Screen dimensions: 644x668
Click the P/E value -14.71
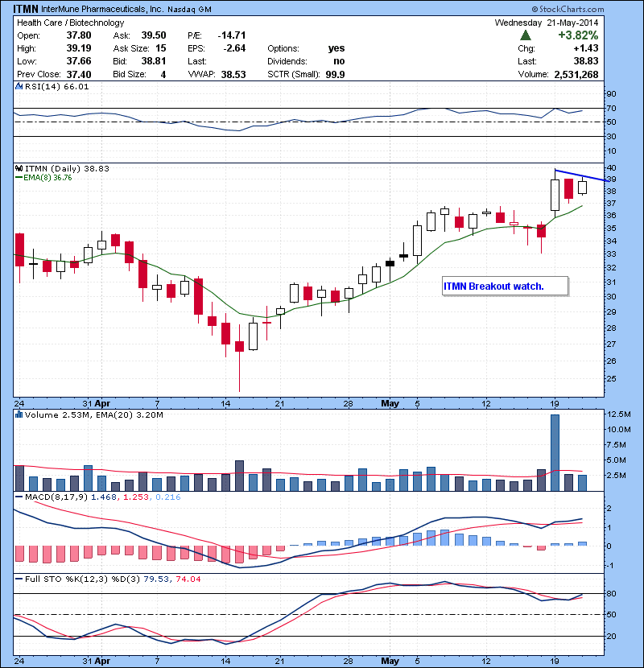[x=232, y=35]
